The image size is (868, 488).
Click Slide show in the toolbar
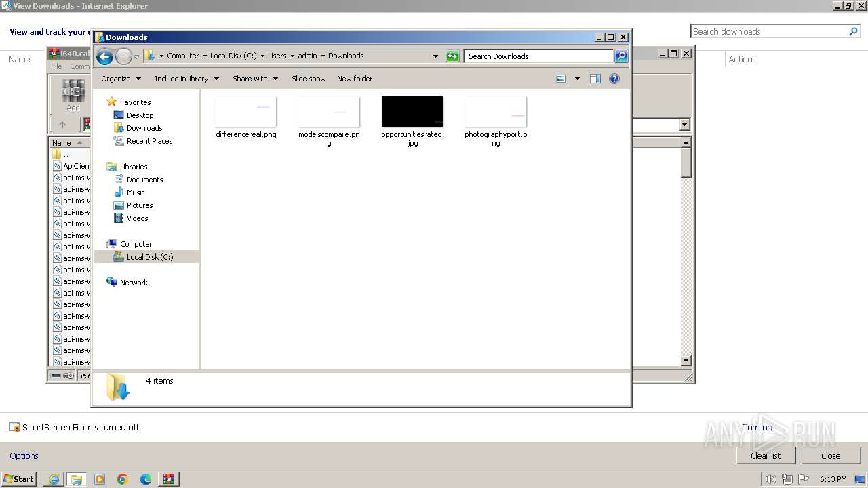309,79
